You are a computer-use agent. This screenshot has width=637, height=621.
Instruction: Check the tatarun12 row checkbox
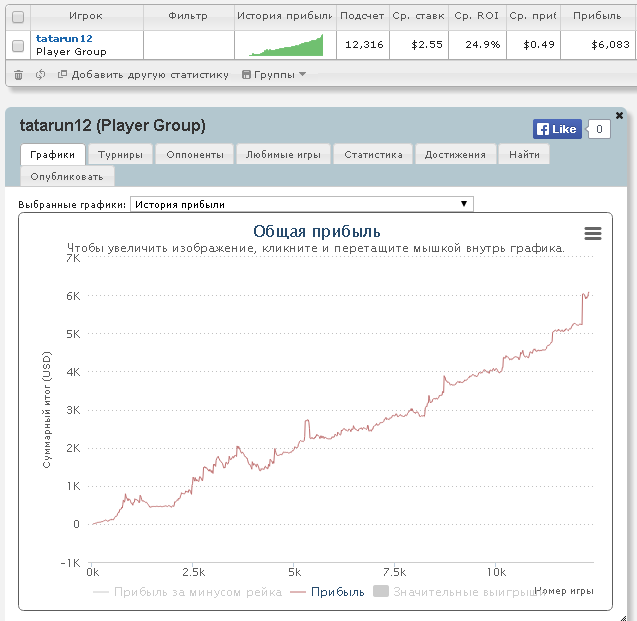coord(18,46)
